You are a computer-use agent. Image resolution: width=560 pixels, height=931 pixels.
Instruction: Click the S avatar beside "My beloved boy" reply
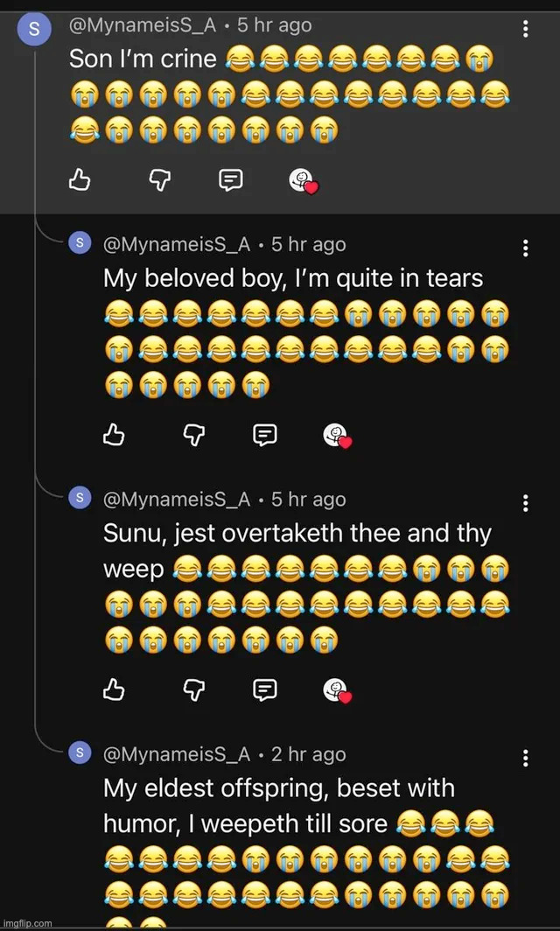click(80, 243)
